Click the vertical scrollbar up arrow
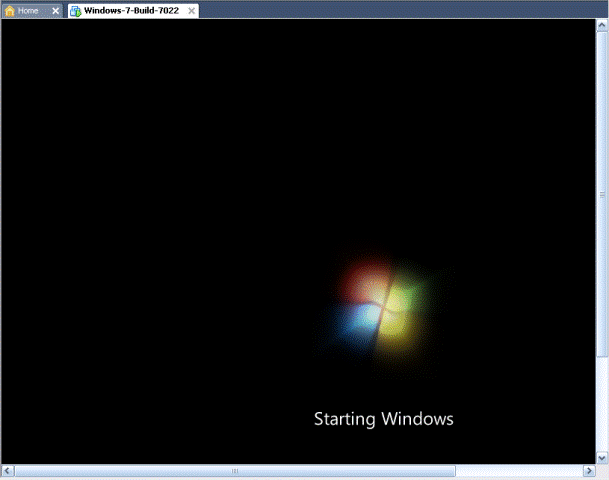Viewport: 609px width, 480px height. click(x=602, y=26)
